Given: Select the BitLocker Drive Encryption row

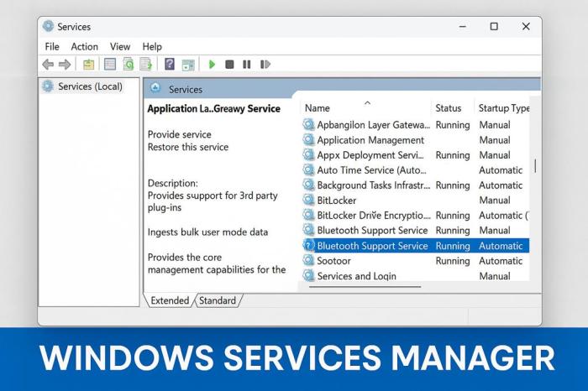Looking at the screenshot, I should pyautogui.click(x=416, y=216).
